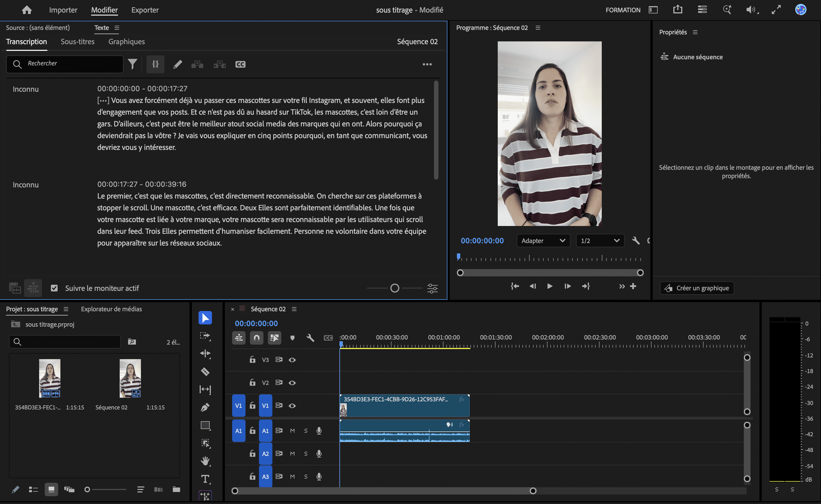Open the button editor plus icon
The width and height of the screenshot is (821, 504).
(633, 286)
